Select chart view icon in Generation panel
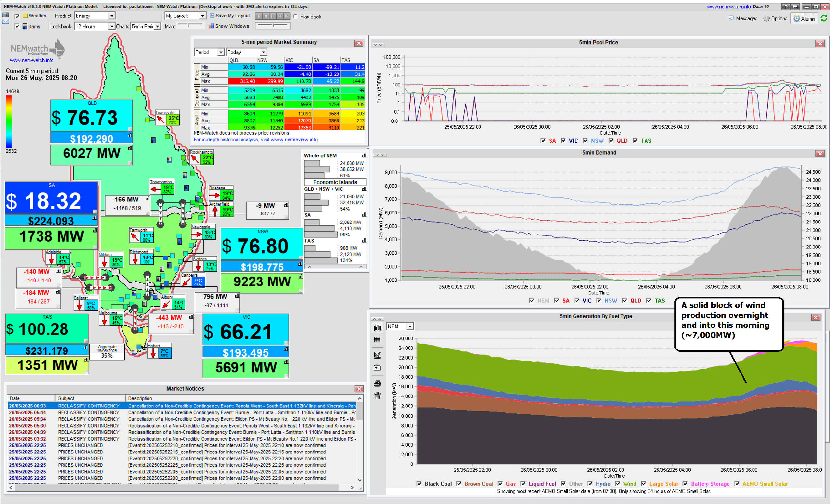 tap(377, 327)
